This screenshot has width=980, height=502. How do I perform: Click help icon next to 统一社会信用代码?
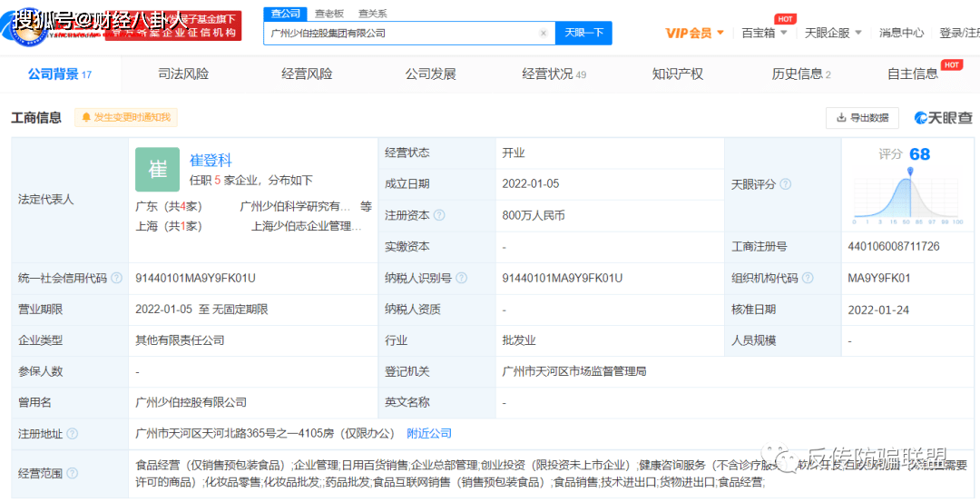point(116,279)
